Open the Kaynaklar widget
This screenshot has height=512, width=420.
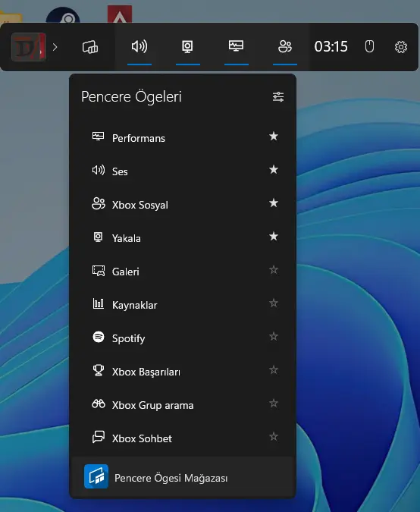(183, 304)
